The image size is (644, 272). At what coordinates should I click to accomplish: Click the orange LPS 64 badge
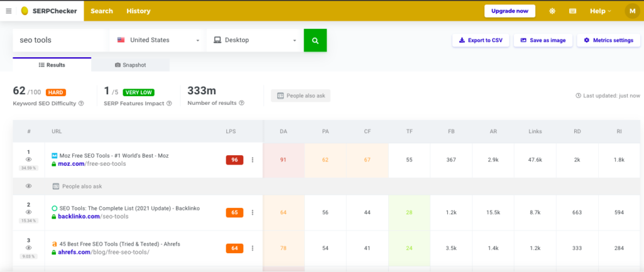[235, 248]
